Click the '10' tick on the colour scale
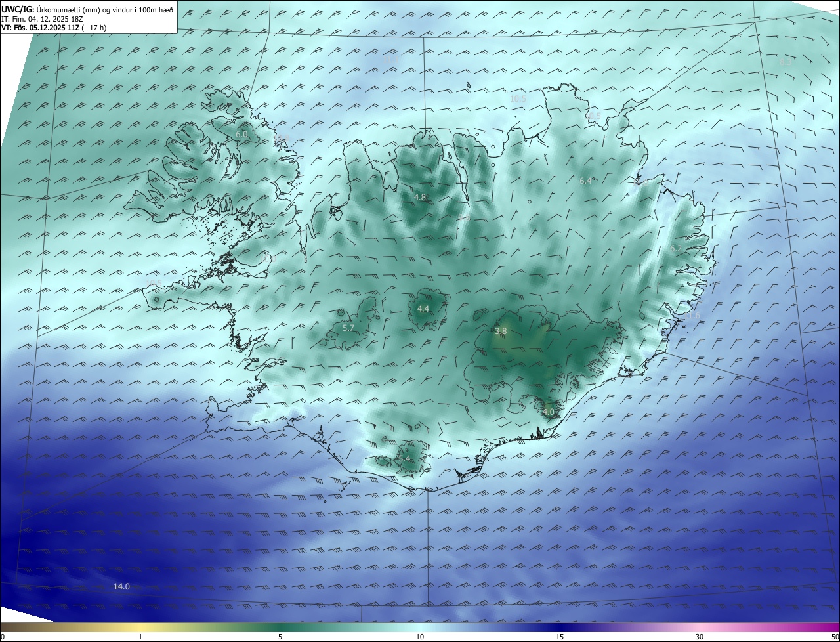This screenshot has width=840, height=642. 420,637
